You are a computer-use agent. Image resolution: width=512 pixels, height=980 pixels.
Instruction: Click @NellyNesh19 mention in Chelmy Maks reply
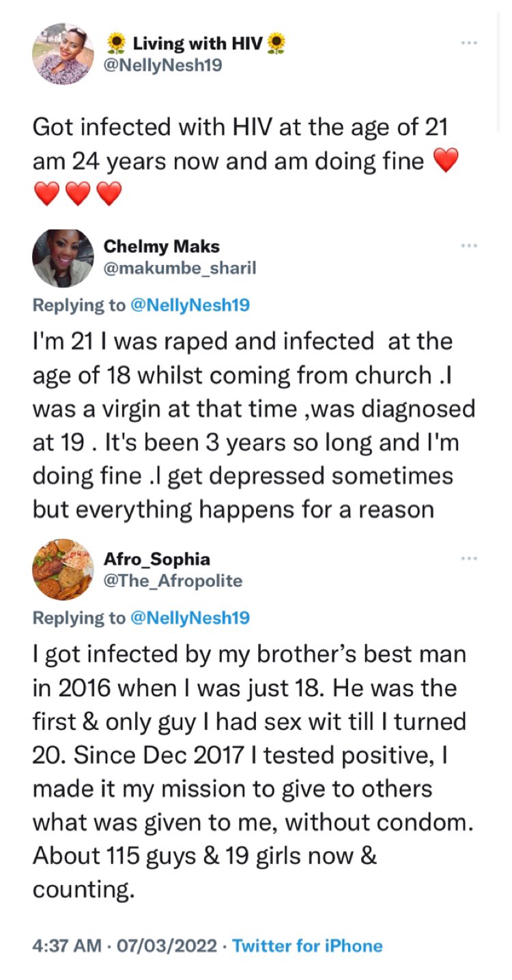tap(190, 305)
